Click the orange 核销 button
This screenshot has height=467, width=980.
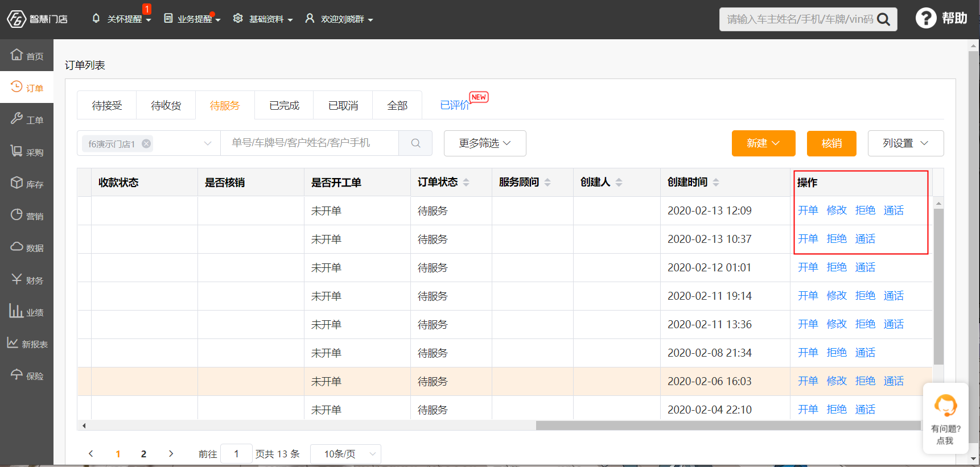831,143
